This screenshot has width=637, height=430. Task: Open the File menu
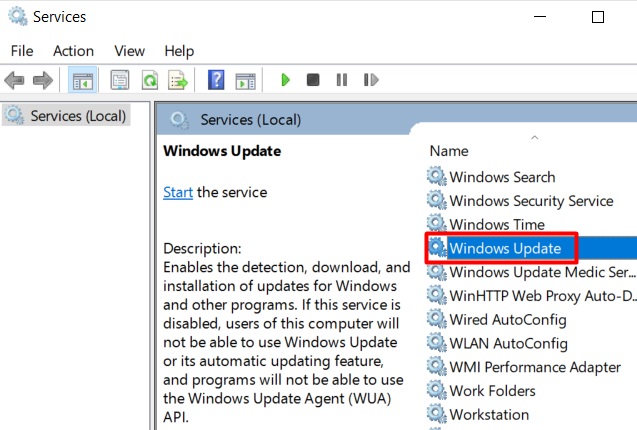(22, 51)
